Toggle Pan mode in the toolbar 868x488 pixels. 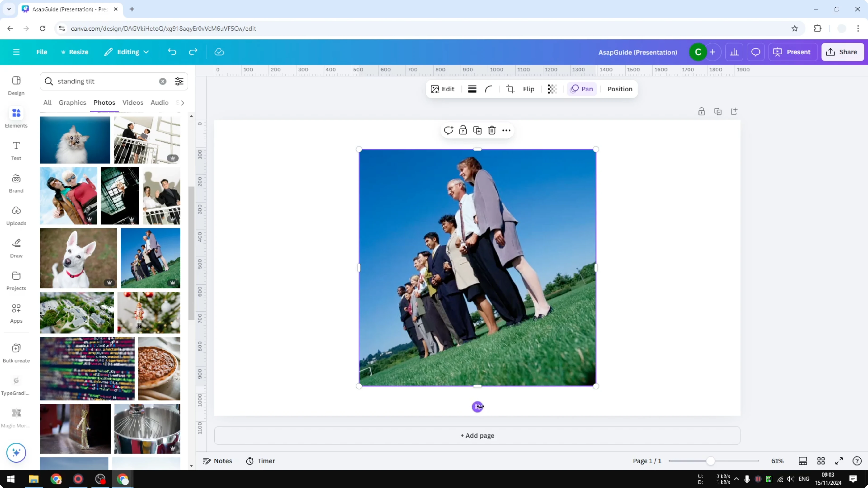click(x=582, y=89)
